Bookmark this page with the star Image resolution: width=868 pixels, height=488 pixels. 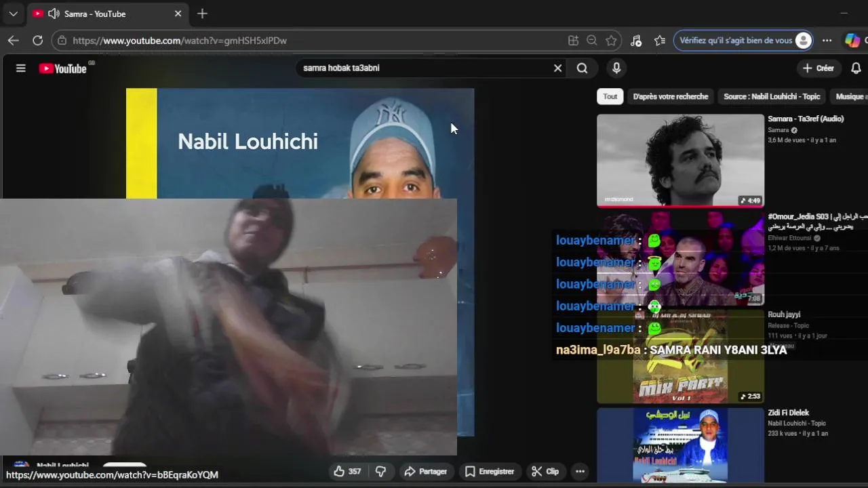pos(611,41)
